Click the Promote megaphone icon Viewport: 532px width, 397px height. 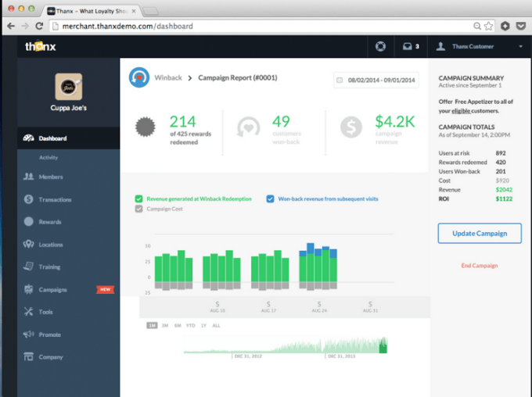pos(28,334)
